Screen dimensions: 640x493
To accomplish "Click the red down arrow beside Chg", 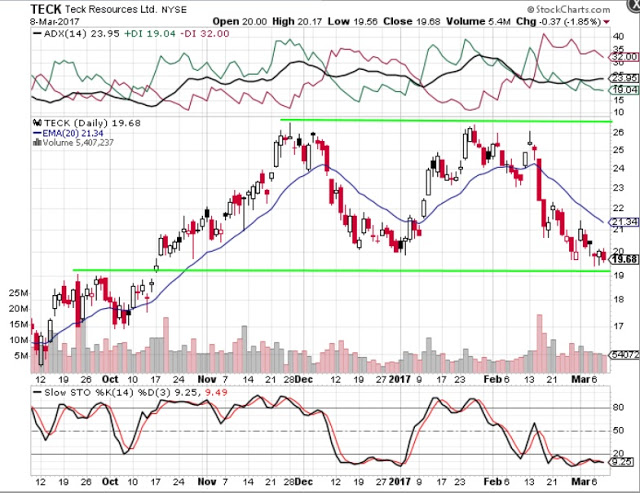I will 607,22.
